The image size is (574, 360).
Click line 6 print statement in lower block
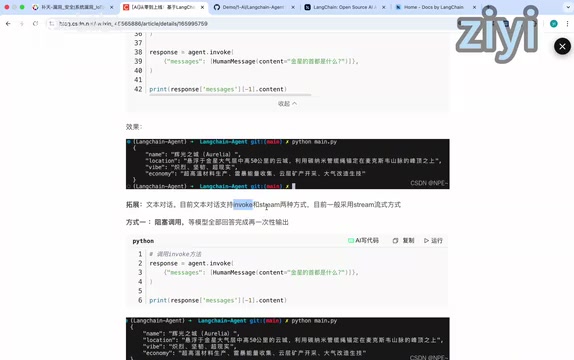pyautogui.click(x=218, y=300)
